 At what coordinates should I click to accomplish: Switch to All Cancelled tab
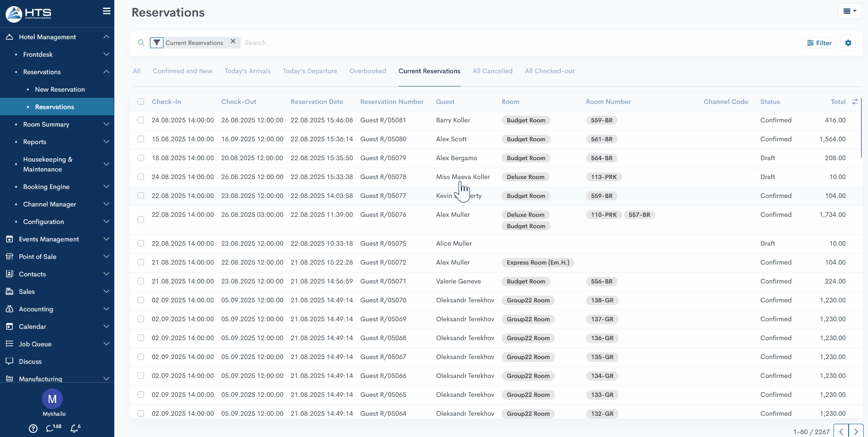point(492,71)
